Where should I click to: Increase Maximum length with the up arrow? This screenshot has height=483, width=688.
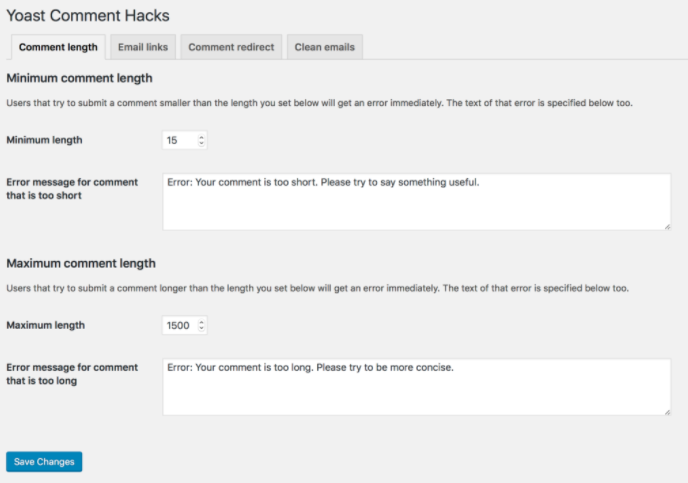[202, 322]
